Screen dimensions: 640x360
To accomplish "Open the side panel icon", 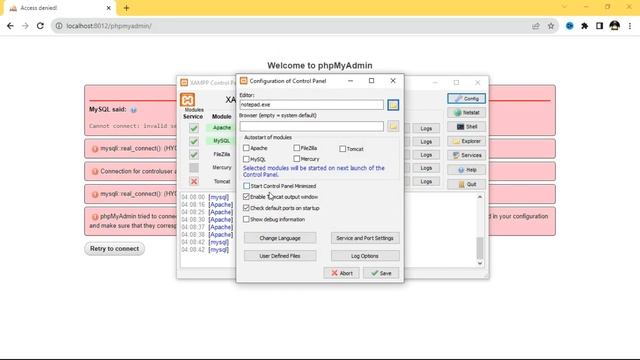I will point(599,26).
